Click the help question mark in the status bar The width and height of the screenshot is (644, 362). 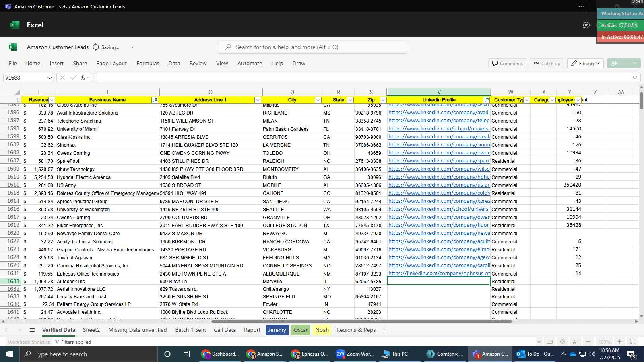pyautogui.click(x=563, y=342)
